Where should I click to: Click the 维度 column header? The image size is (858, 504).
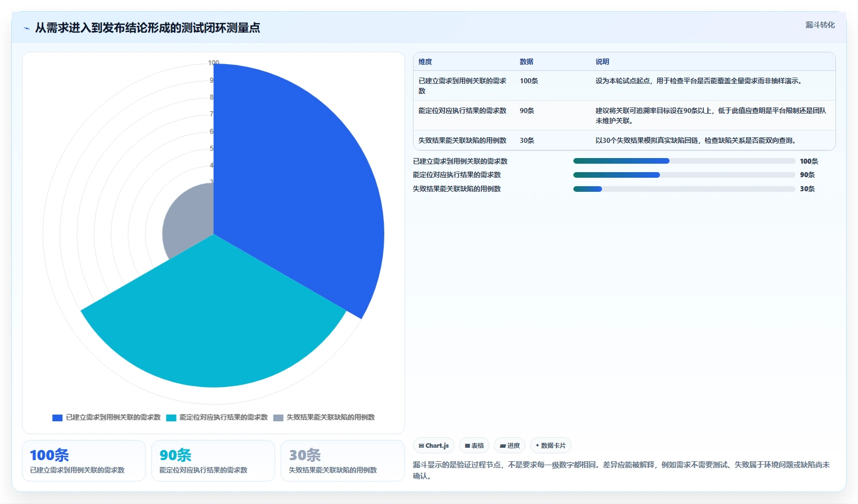coord(425,62)
